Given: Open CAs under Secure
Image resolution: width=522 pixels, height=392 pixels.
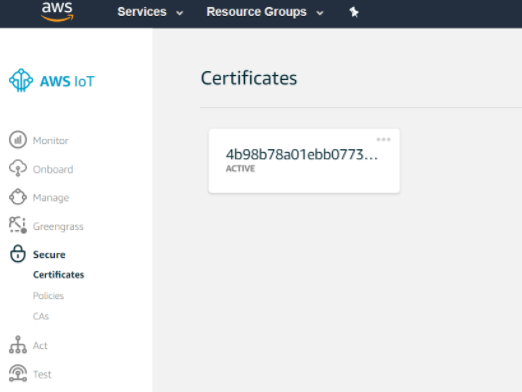Looking at the screenshot, I should coord(41,316).
